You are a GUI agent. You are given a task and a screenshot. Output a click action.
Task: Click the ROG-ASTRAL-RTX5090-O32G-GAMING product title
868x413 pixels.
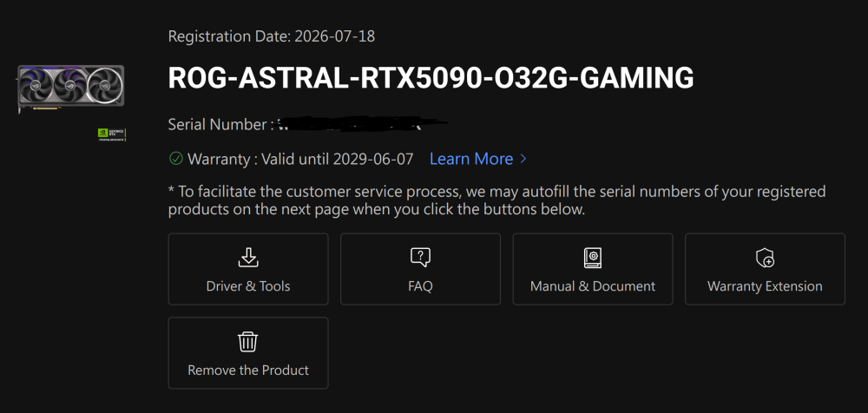click(431, 77)
